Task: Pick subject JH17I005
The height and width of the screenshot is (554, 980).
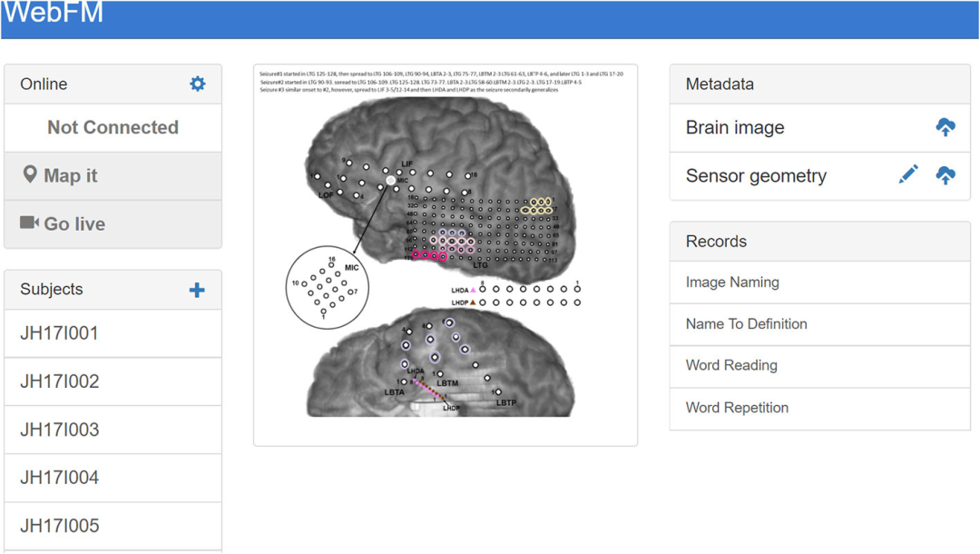Action: coord(113,526)
